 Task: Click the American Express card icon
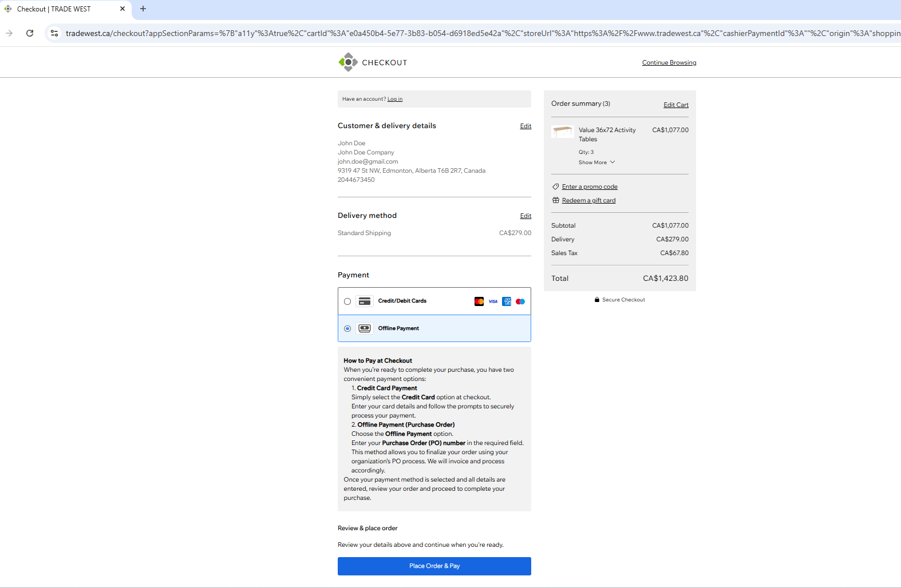pyautogui.click(x=507, y=301)
